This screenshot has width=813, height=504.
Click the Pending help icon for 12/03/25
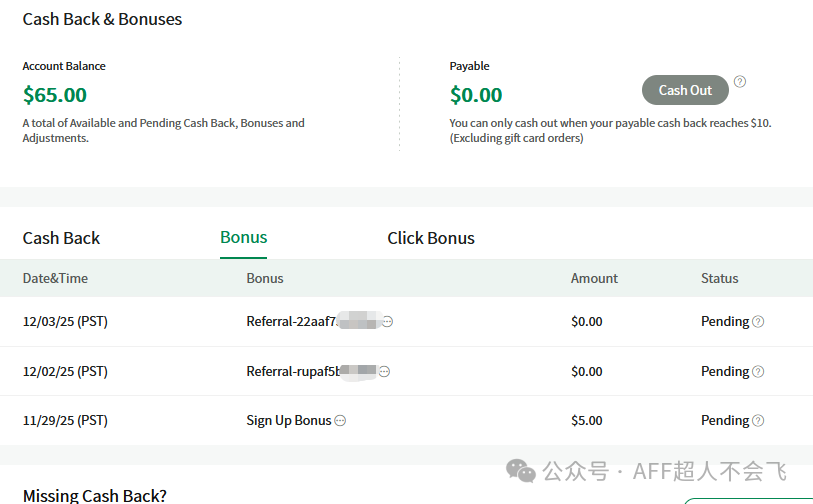tap(758, 322)
